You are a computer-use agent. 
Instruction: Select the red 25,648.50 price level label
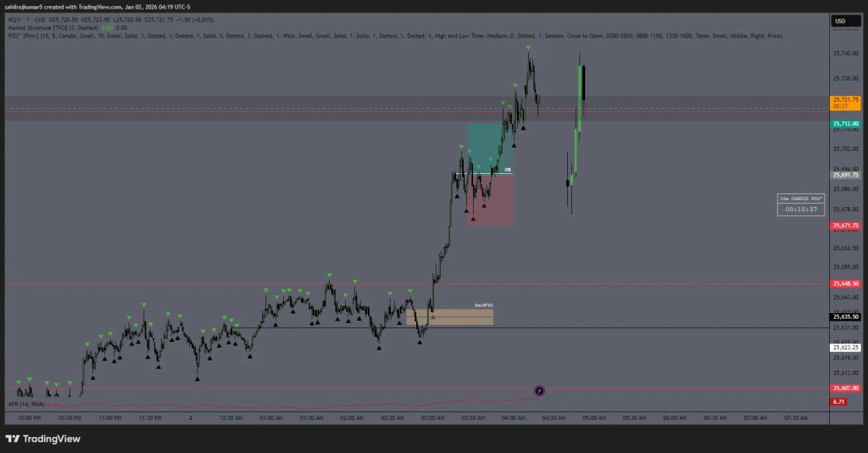[x=844, y=283]
